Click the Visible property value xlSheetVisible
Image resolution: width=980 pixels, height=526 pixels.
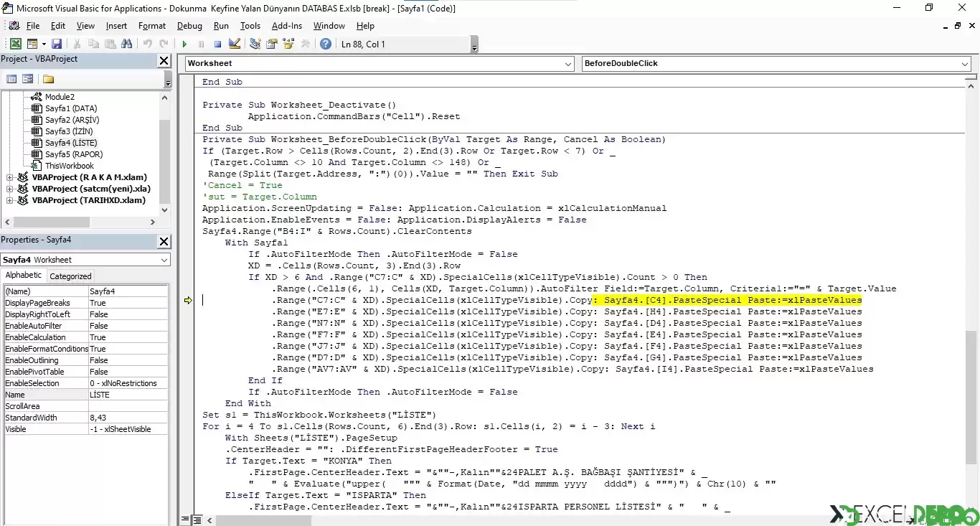pos(128,429)
